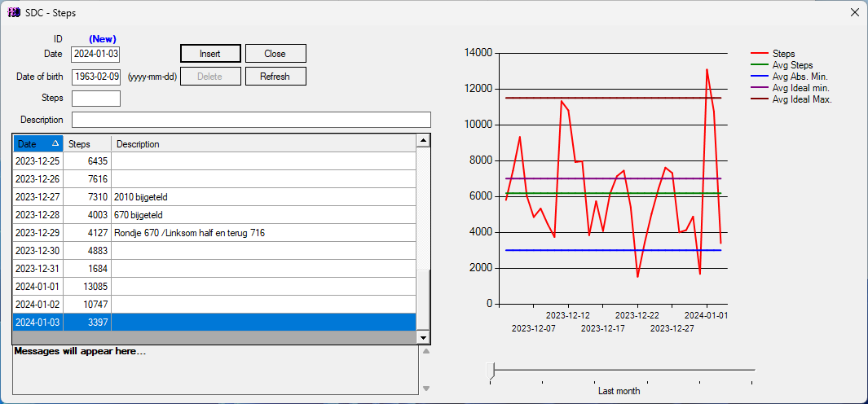
Task: Sort the table by Date column header
Action: pyautogui.click(x=37, y=144)
